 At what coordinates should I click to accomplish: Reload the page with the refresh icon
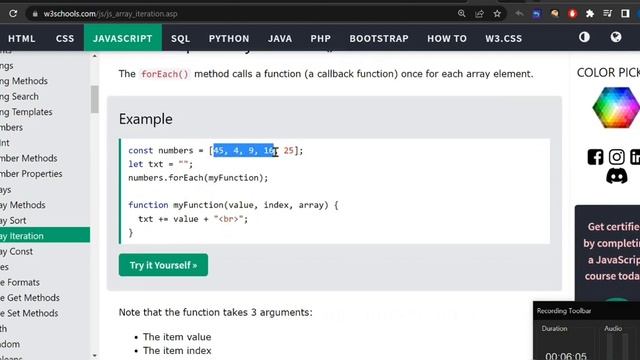pyautogui.click(x=13, y=13)
